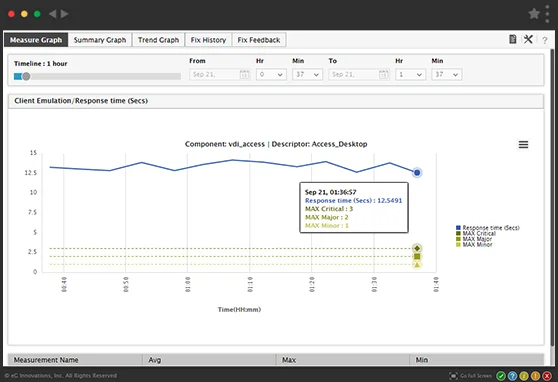Screen dimensions: 558x382
Task: Click the From date input field
Action: (x=220, y=74)
